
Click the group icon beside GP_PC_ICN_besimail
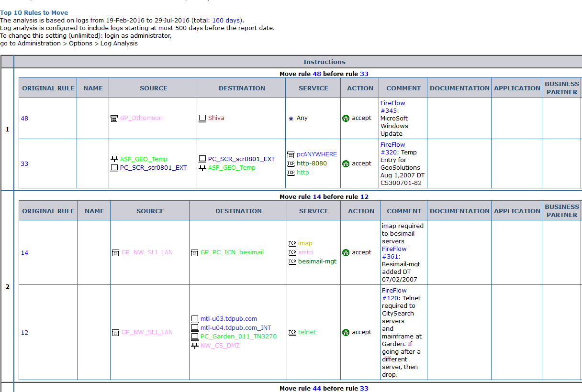194,252
